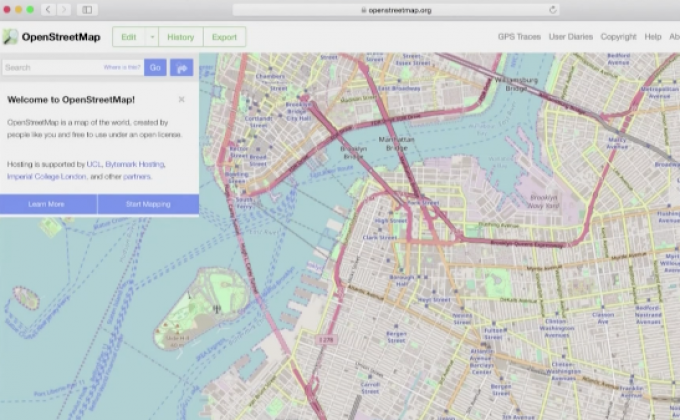Screen dimensions: 680x420
Task: Open the Edit tab
Action: [x=129, y=37]
